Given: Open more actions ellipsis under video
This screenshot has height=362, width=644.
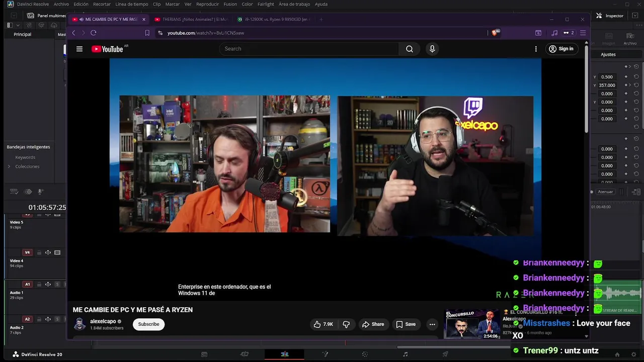Looking at the screenshot, I should click(x=432, y=324).
